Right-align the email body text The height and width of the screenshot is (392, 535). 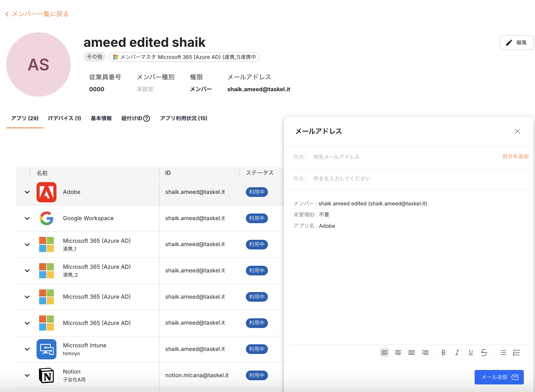[425, 352]
